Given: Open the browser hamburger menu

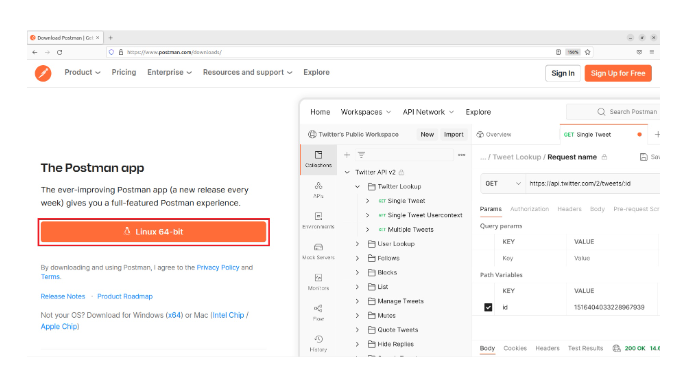Looking at the screenshot, I should click(652, 52).
